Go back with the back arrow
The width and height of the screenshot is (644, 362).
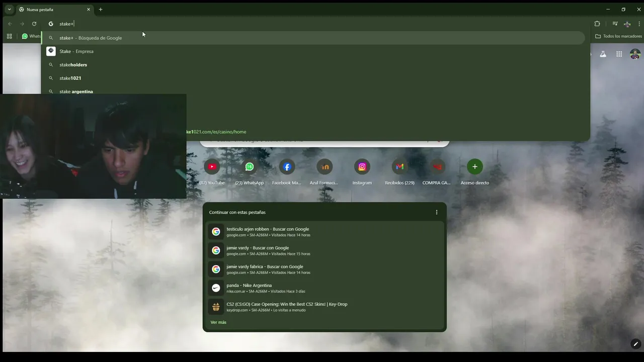10,24
